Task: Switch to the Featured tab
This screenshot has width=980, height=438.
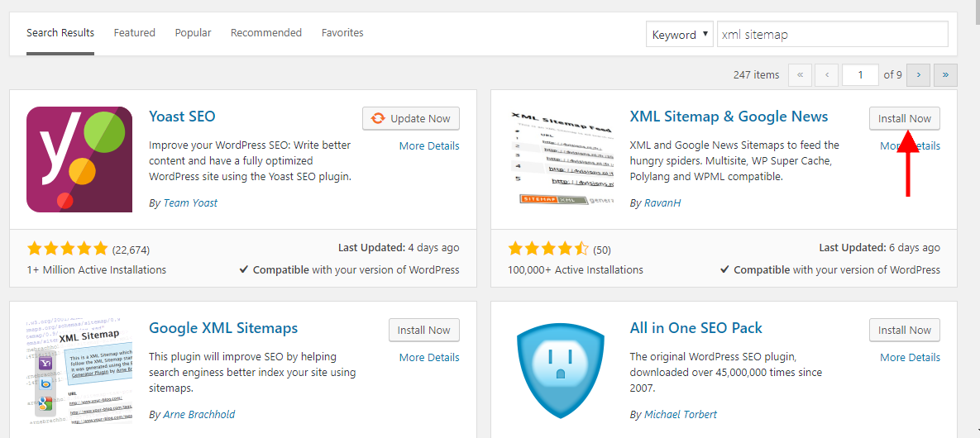Action: pyautogui.click(x=134, y=33)
